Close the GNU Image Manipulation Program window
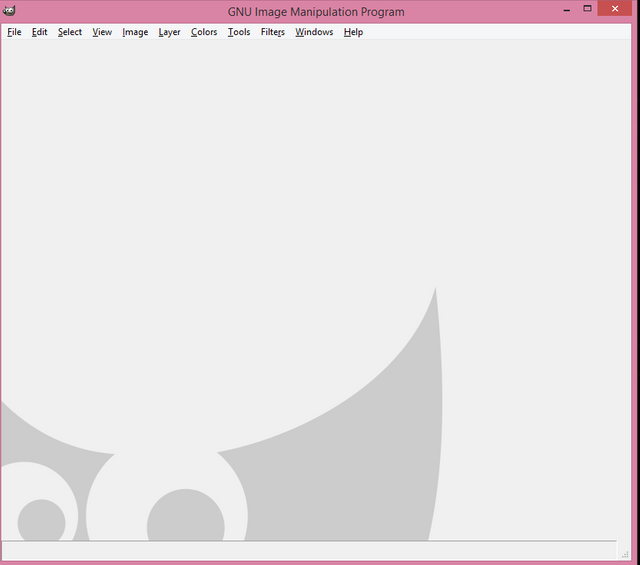The image size is (640, 565). coord(615,9)
